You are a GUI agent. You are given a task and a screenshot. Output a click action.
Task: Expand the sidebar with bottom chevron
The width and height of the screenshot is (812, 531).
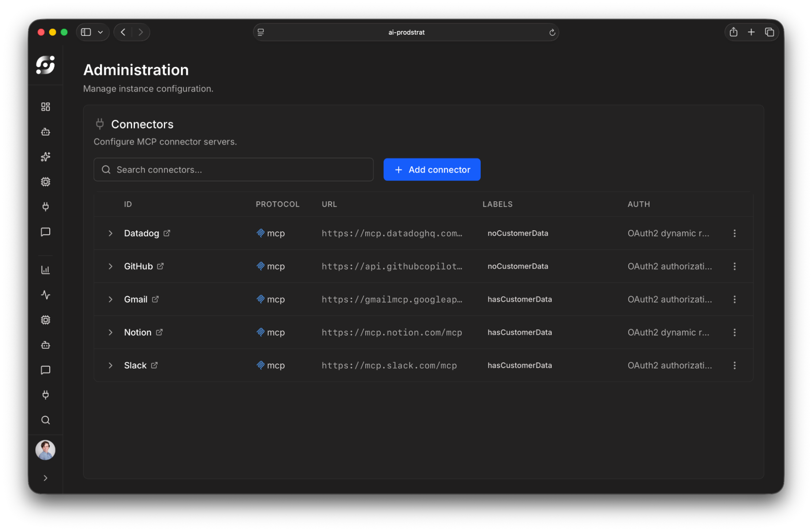pos(45,478)
